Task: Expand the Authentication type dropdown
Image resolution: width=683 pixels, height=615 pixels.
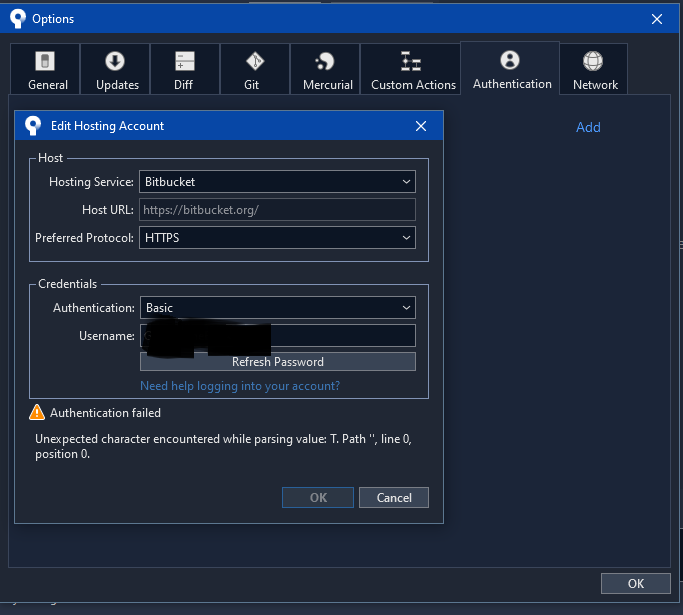Action: 278,308
